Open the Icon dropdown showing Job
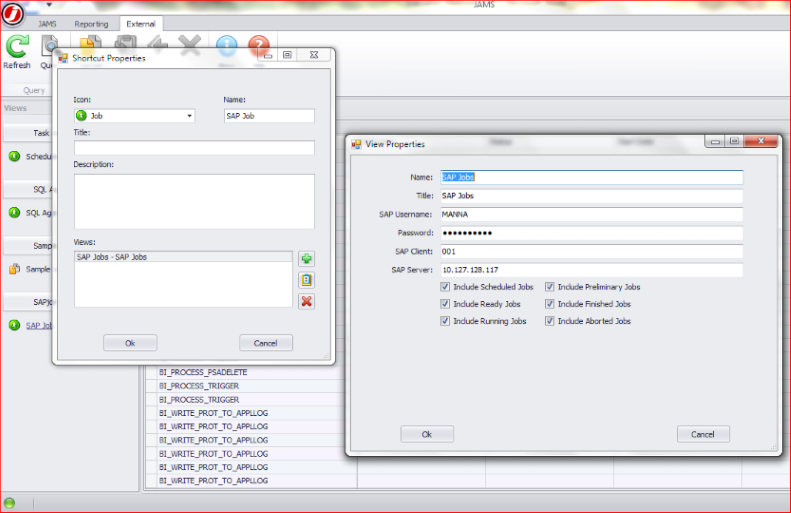Viewport: 791px width, 513px height. pos(134,116)
